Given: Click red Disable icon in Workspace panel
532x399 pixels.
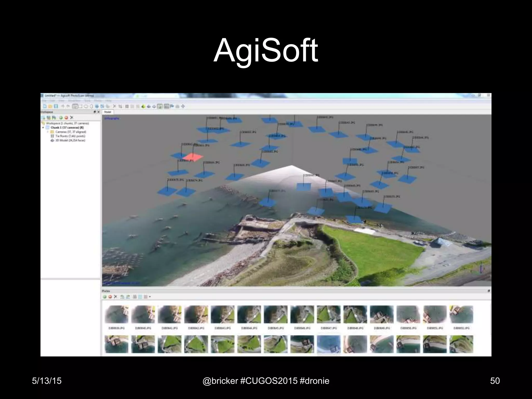Looking at the screenshot, I should point(66,118).
